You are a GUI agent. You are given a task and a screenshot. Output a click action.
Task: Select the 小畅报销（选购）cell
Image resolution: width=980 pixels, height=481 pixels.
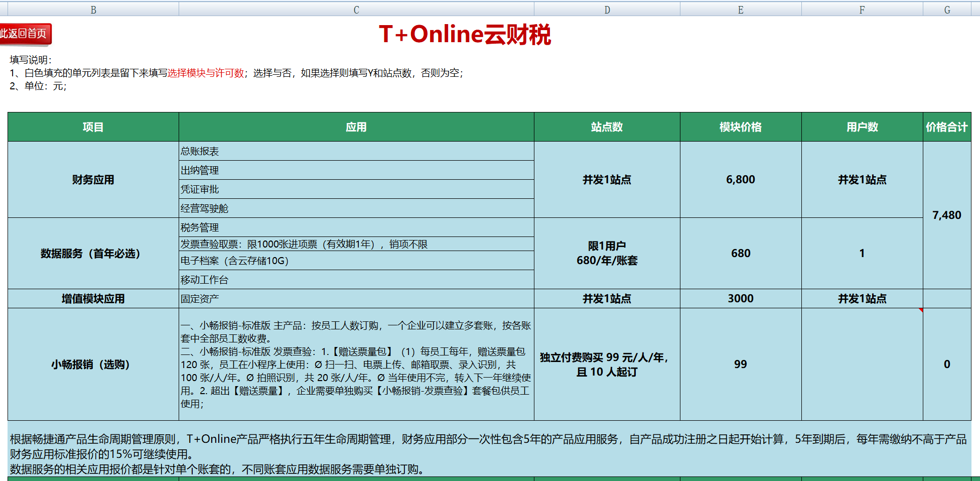click(93, 365)
